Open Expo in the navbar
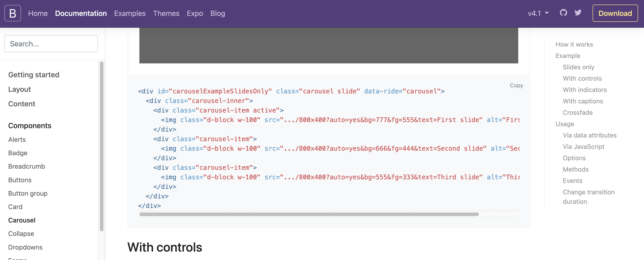Image resolution: width=644 pixels, height=260 pixels. tap(195, 13)
